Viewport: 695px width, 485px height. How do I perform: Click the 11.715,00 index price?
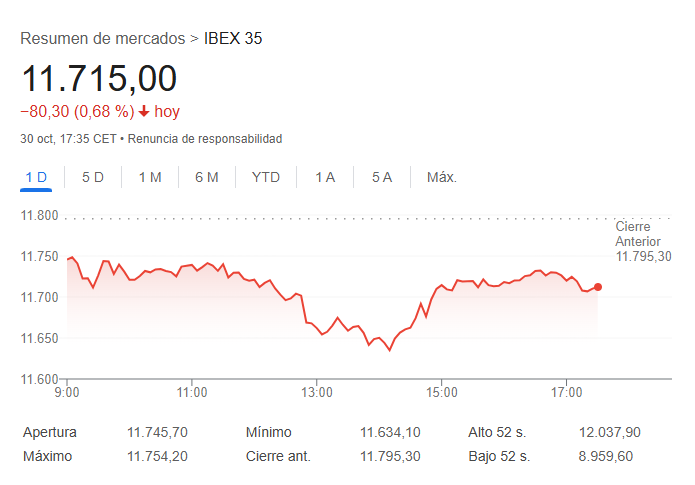click(99, 78)
